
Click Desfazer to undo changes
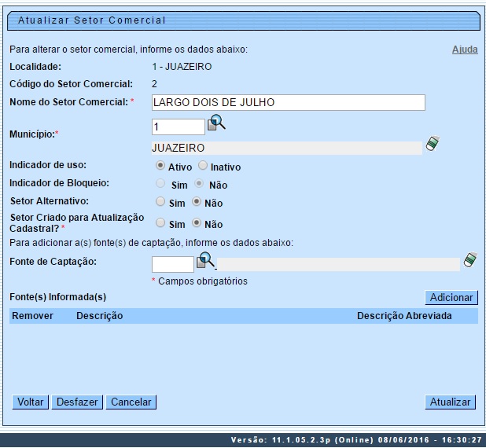[77, 402]
